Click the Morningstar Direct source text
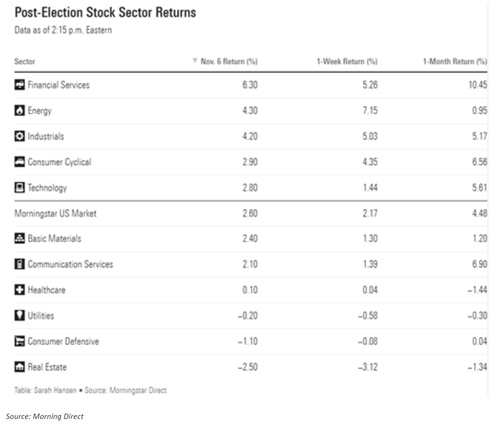 (138, 390)
